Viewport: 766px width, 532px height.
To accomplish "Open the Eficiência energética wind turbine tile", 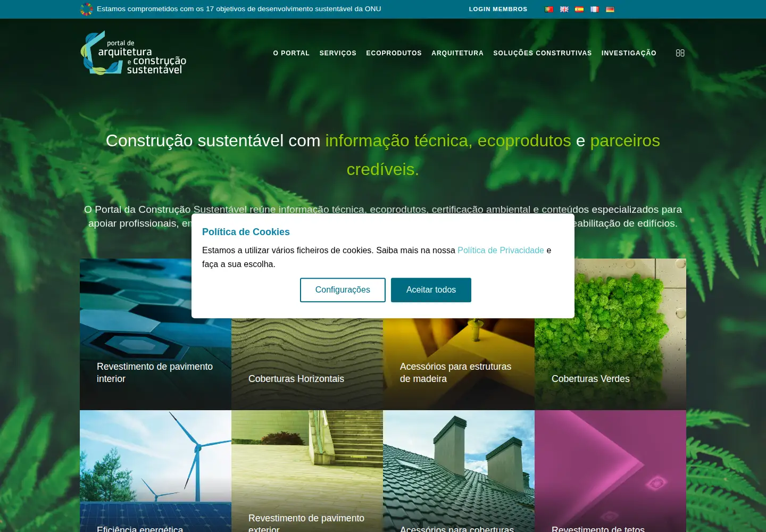I will (x=155, y=471).
